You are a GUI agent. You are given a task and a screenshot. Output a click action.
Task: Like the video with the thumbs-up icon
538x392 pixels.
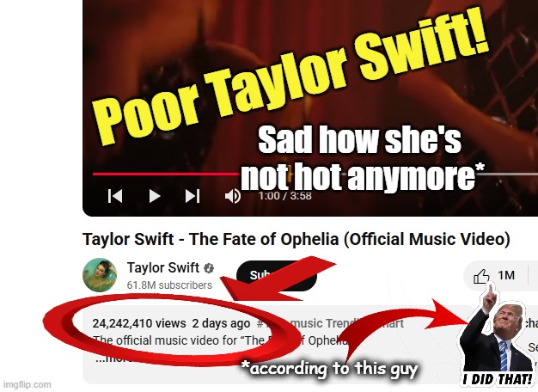(481, 276)
